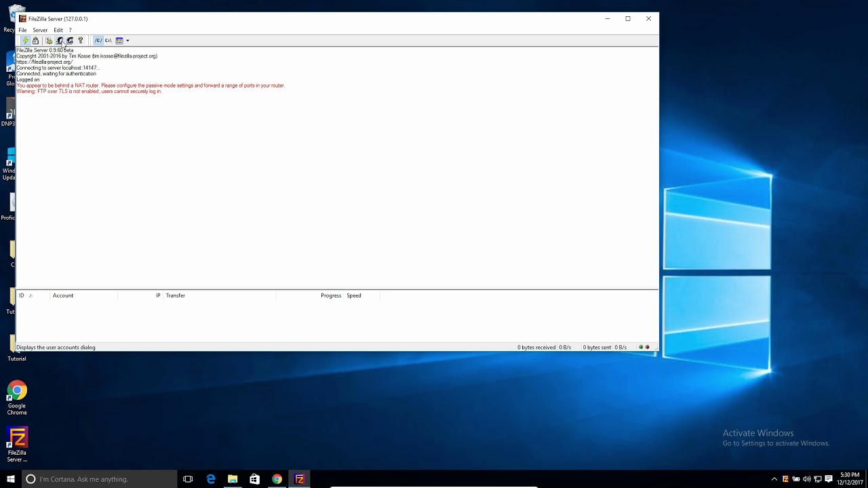
Task: Click the FileZilla icon in system tray
Action: pos(785,479)
